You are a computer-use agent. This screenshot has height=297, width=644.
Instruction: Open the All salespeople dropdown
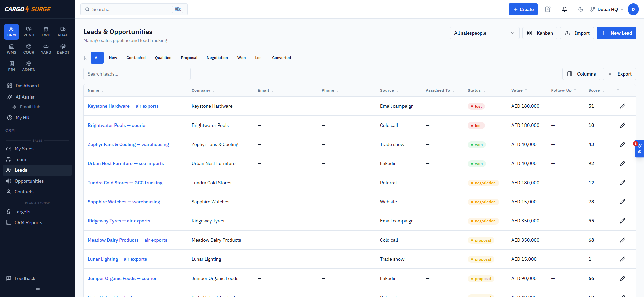point(484,33)
